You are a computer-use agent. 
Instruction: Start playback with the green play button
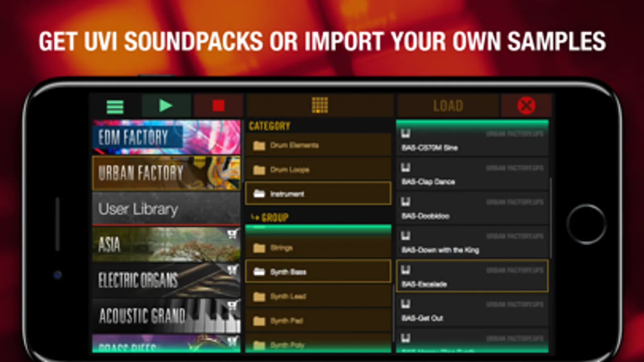166,106
